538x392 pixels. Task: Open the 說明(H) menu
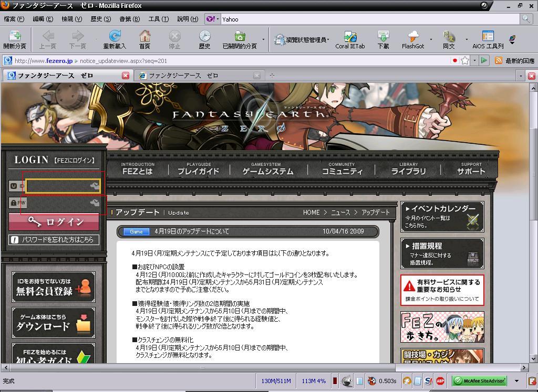(x=188, y=19)
